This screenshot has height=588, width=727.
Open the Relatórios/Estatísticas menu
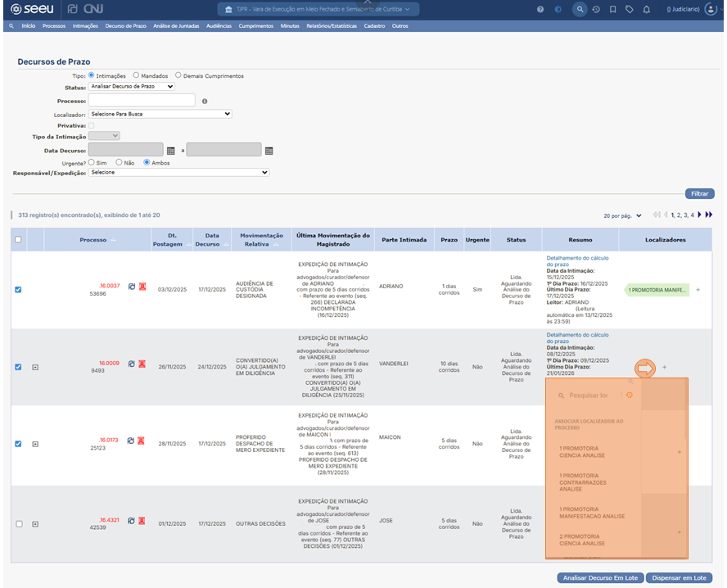pyautogui.click(x=332, y=26)
